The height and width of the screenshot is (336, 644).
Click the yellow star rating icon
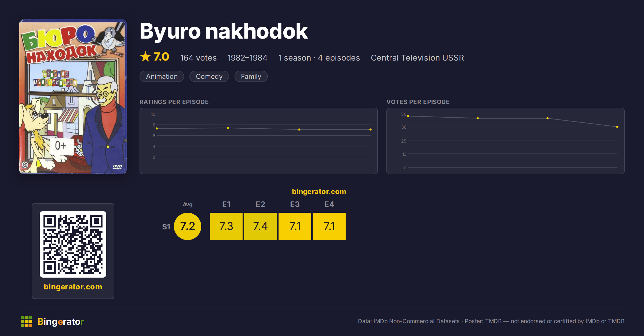[145, 57]
